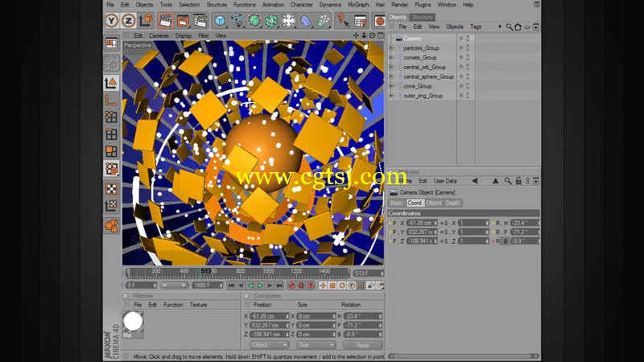Click the coordinate system icon with orange cube
644x362 pixels.
click(146, 20)
